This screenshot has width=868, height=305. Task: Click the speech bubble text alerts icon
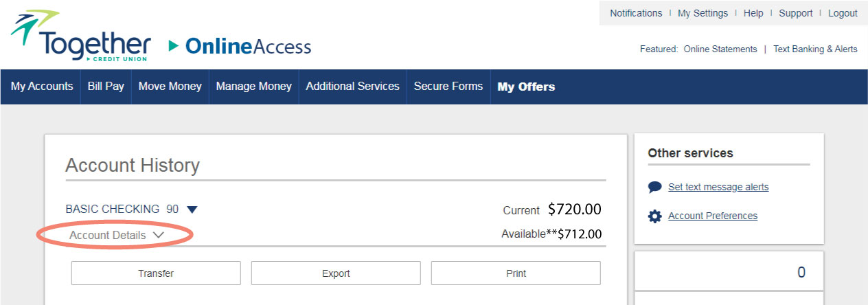pyautogui.click(x=655, y=187)
